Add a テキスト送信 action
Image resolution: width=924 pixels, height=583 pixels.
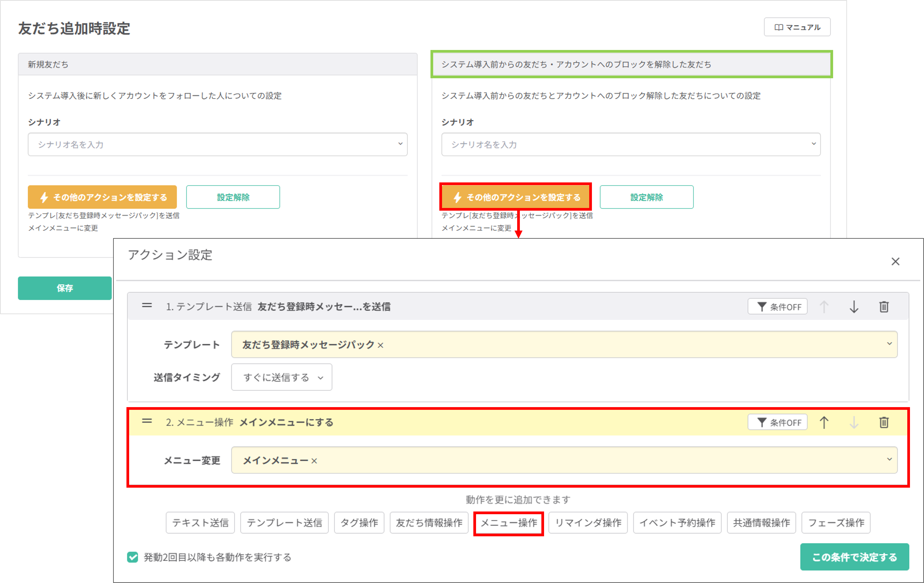pos(200,523)
